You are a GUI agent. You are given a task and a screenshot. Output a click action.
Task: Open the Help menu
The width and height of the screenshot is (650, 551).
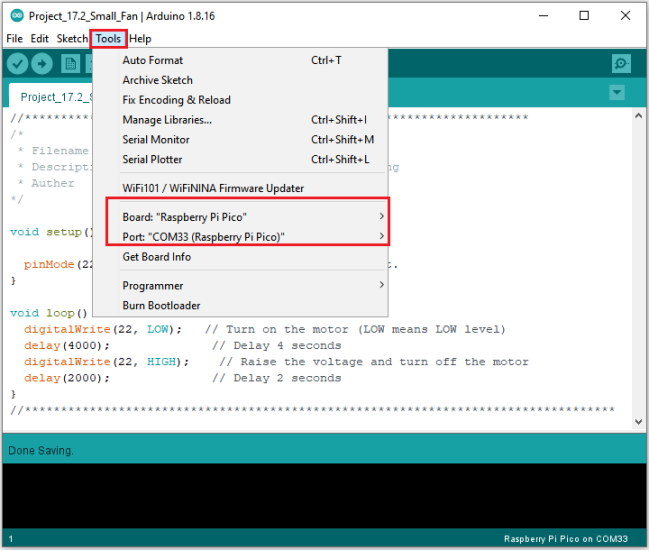click(x=140, y=39)
